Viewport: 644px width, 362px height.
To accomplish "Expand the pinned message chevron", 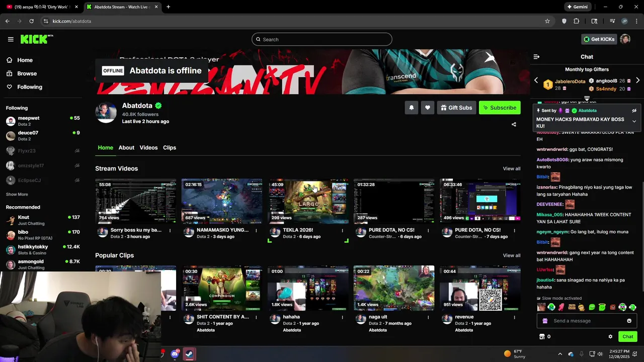I will [634, 121].
